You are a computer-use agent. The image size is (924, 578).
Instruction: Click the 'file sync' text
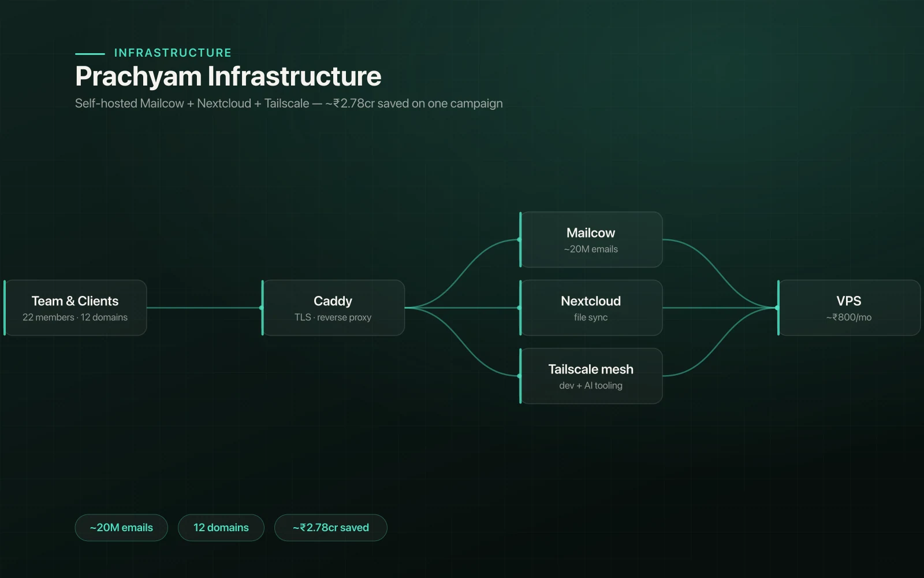591,317
